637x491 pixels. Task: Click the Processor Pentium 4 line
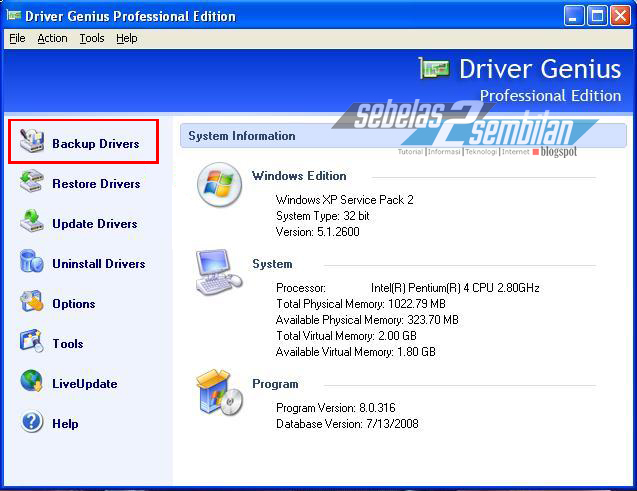(x=407, y=288)
